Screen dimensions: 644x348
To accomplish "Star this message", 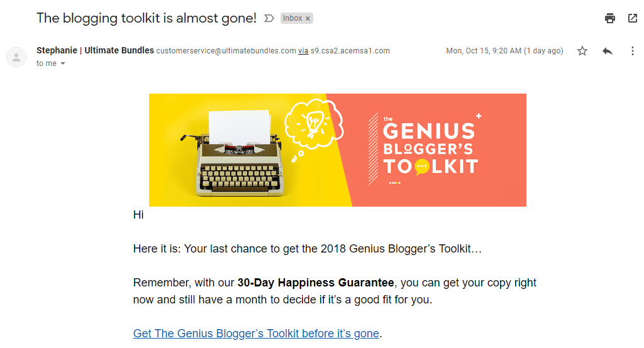I will coord(582,51).
